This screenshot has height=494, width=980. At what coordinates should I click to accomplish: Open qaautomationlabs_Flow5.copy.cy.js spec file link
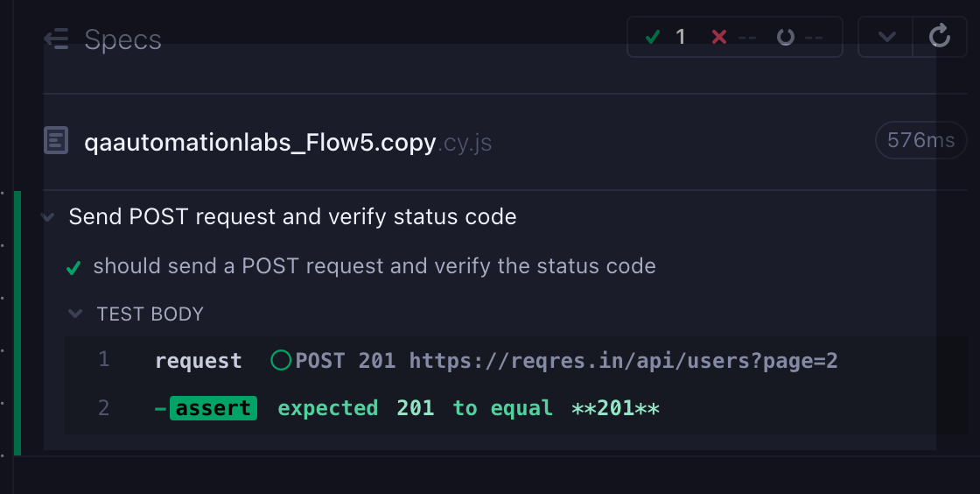point(288,143)
